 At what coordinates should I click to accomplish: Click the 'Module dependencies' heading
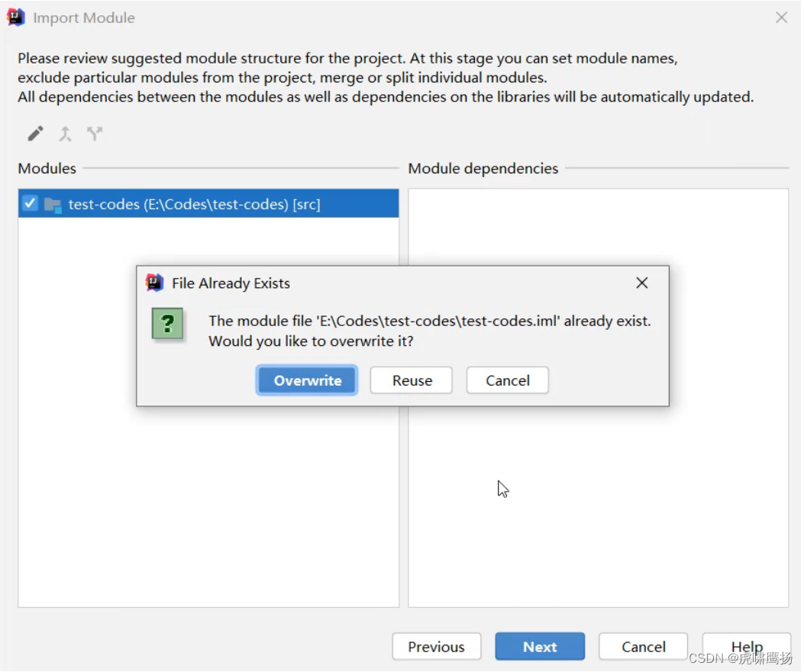click(483, 168)
